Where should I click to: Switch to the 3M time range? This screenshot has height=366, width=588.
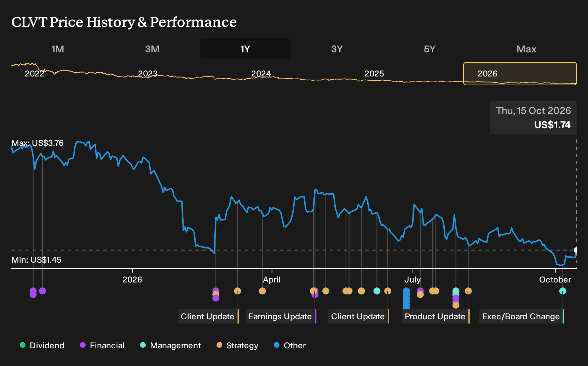(x=152, y=49)
